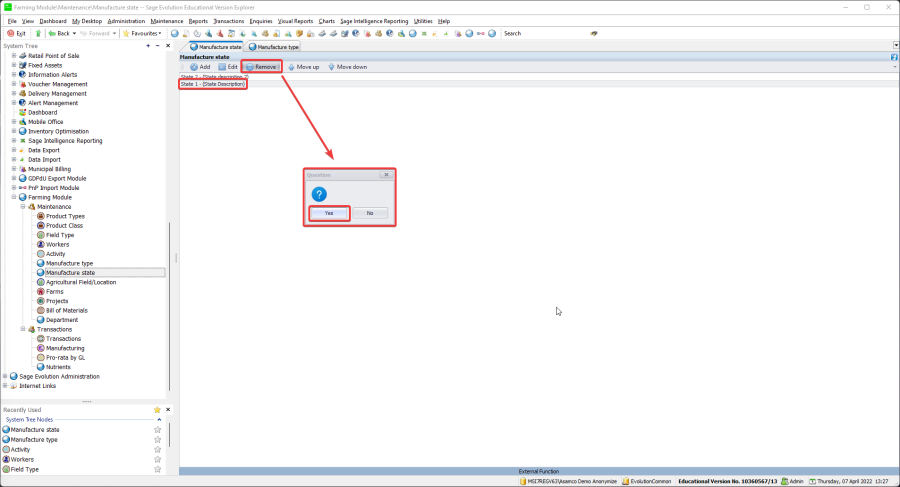The image size is (900, 487).
Task: Toggle favourite star for Activity in Recently Used
Action: pos(157,450)
